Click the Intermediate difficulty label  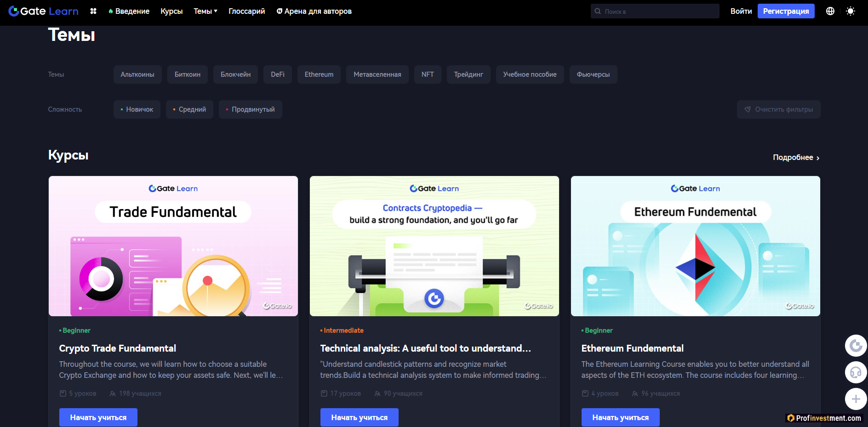[x=342, y=330]
